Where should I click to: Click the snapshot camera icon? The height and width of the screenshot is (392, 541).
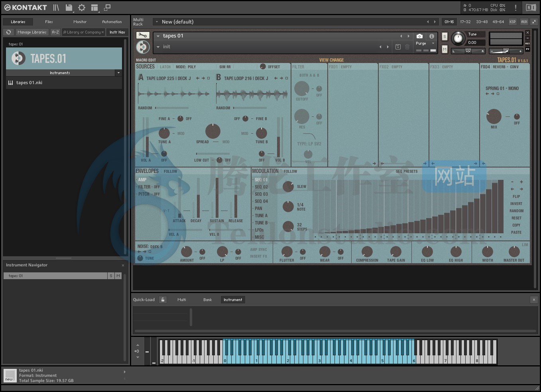(419, 36)
